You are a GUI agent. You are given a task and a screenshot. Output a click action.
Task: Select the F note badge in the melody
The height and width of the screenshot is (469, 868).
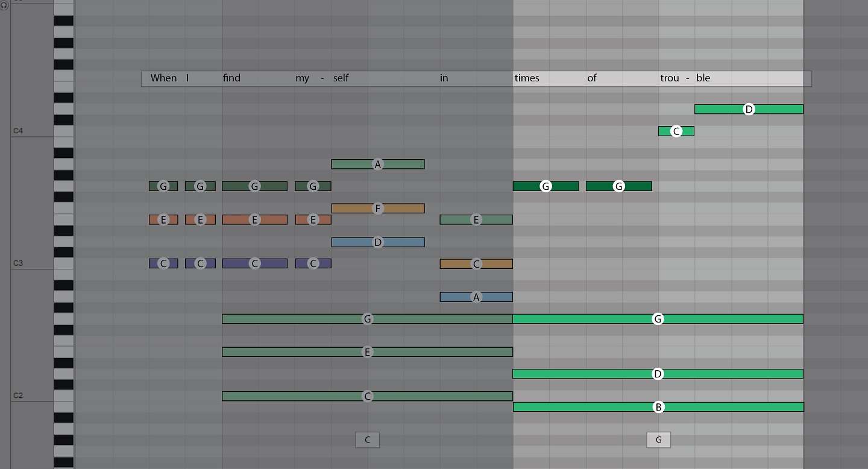click(x=377, y=207)
